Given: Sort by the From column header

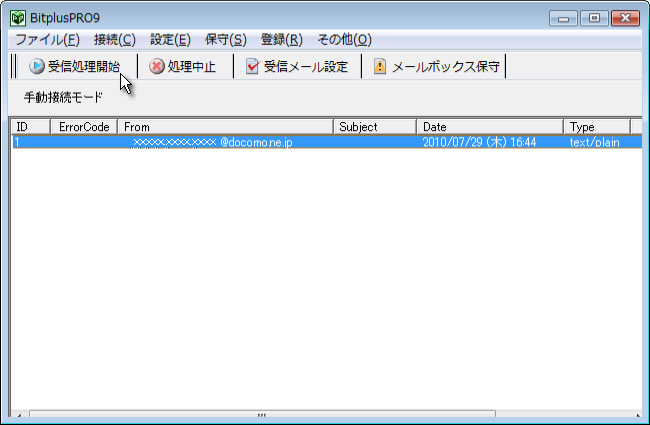Looking at the screenshot, I should 226,127.
